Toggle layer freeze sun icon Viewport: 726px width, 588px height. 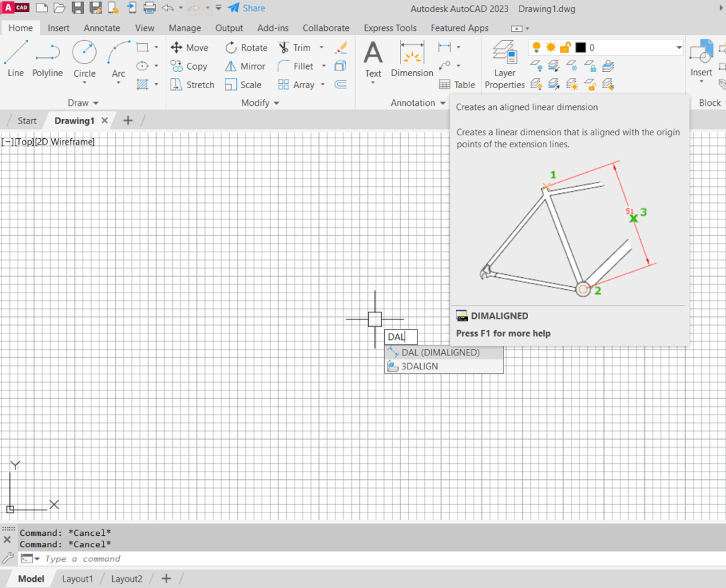click(x=550, y=47)
